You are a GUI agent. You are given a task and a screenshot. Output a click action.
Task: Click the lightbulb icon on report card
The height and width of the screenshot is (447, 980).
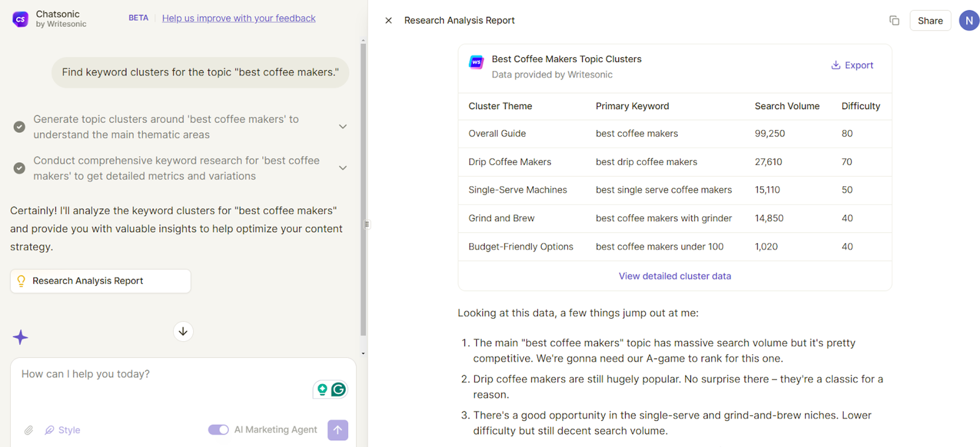(x=21, y=281)
